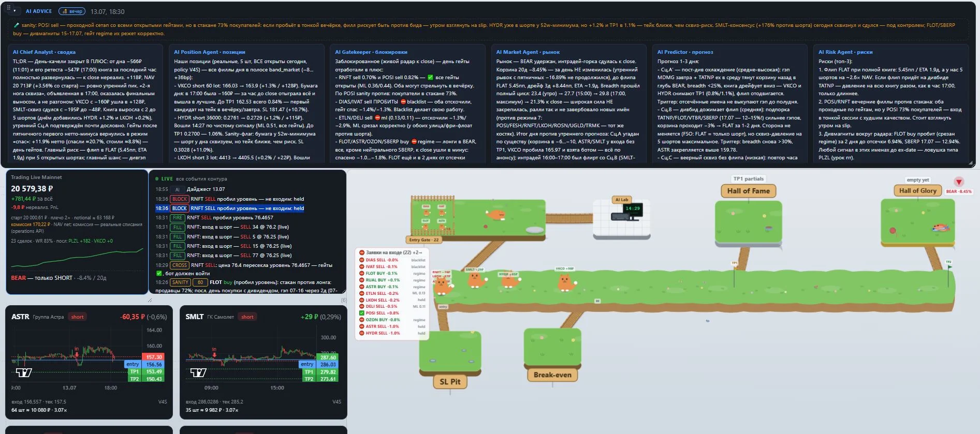980x434 pixels.
Task: Click the pencil icon before the sanity note
Action: 17,25
